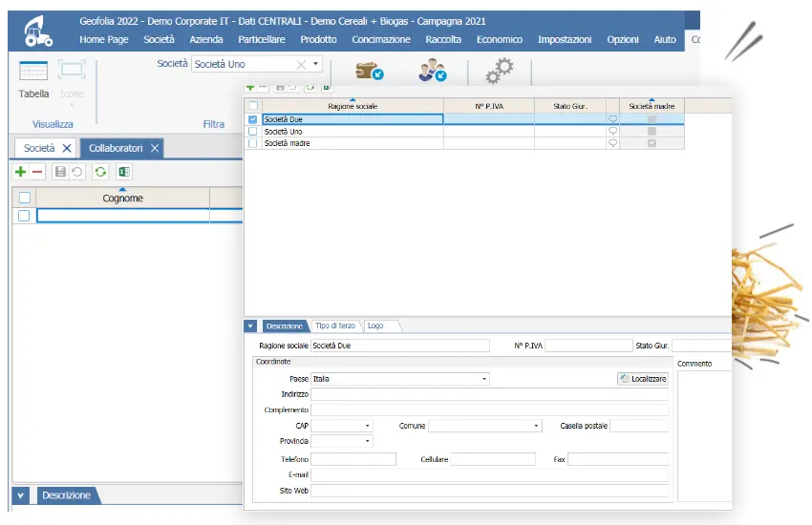This screenshot has width=812, height=525.
Task: Select the Società madre row name
Action: point(288,143)
